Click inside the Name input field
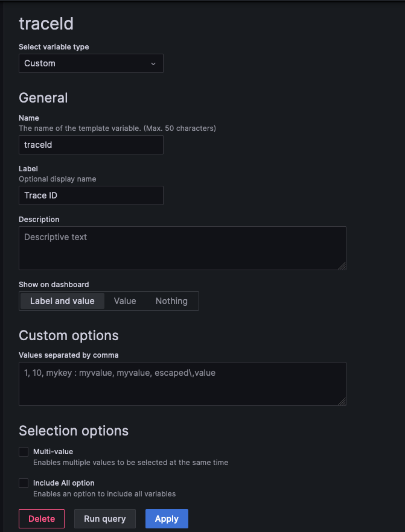This screenshot has height=532, width=405. [x=91, y=145]
